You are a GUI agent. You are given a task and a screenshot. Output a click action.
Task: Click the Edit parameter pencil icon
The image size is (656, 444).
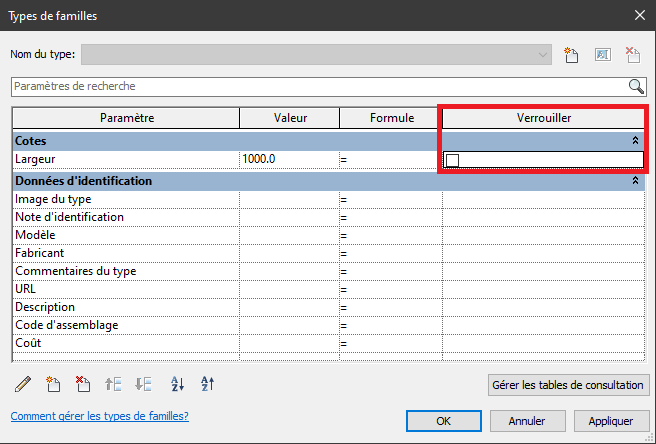tap(23, 384)
